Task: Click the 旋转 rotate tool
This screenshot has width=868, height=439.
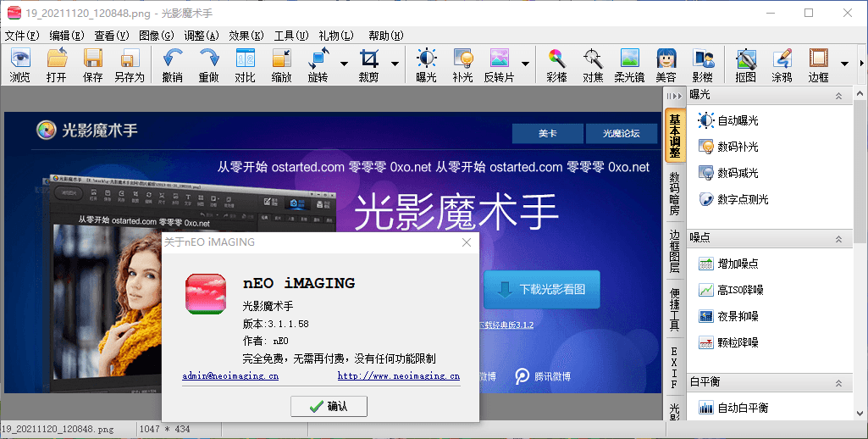Action: [318, 65]
